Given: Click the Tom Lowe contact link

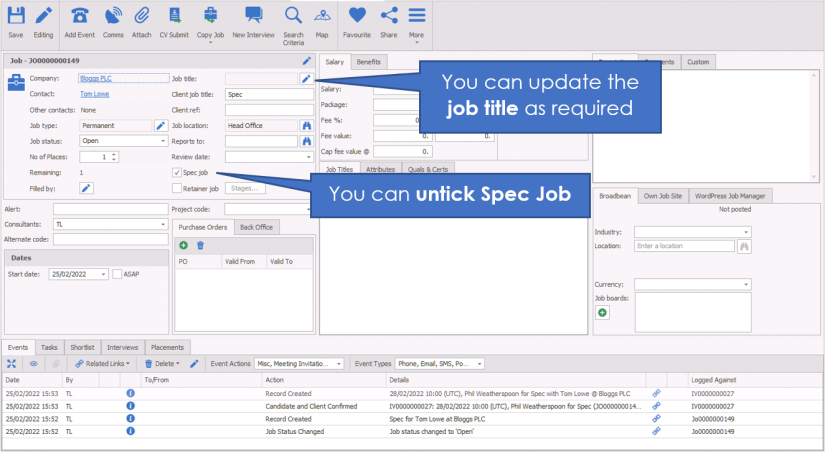Looking at the screenshot, I should (x=95, y=94).
